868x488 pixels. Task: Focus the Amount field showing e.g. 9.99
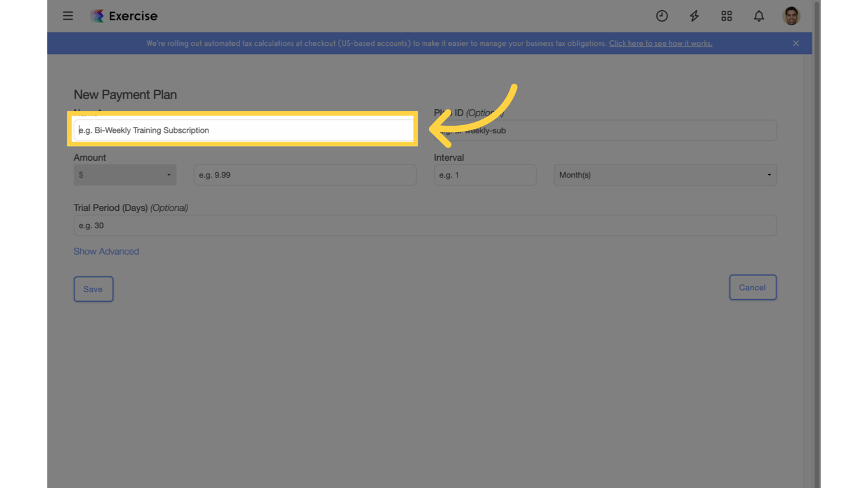pos(305,175)
